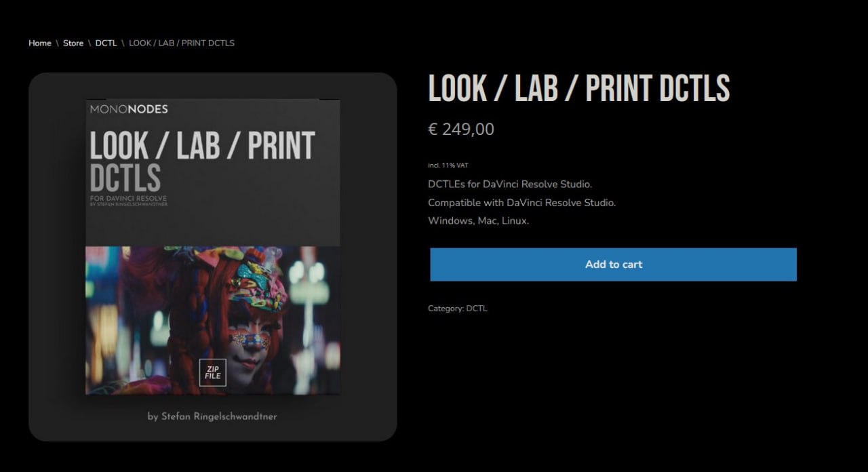Viewport: 868px width, 472px height.
Task: Click the masked face photo on the box
Action: click(x=213, y=320)
